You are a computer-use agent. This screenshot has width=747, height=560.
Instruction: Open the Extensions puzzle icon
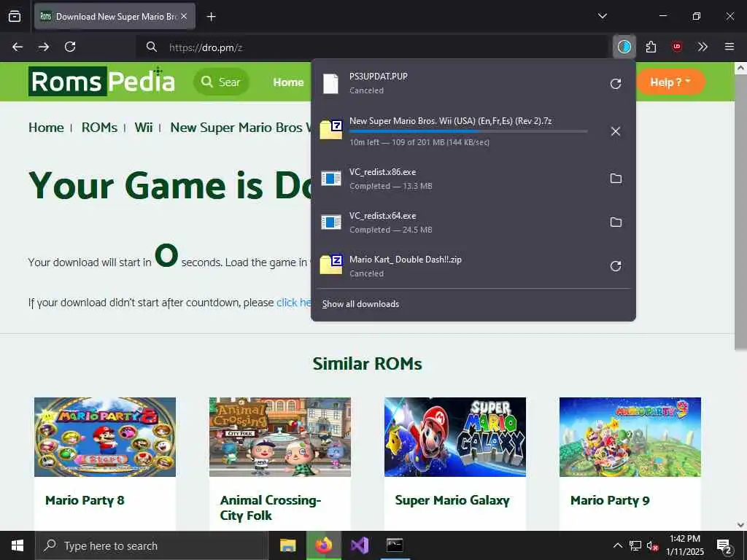651,47
